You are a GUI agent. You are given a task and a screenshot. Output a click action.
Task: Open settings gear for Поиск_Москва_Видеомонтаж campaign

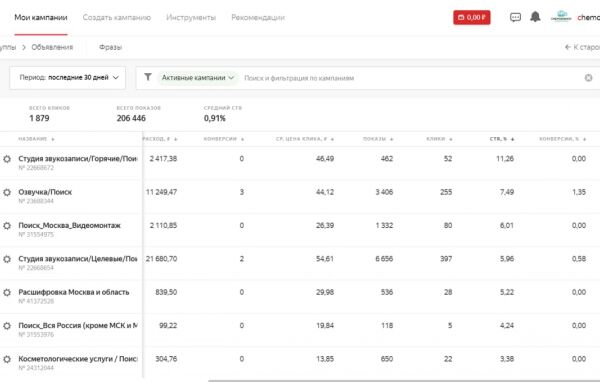(7, 225)
